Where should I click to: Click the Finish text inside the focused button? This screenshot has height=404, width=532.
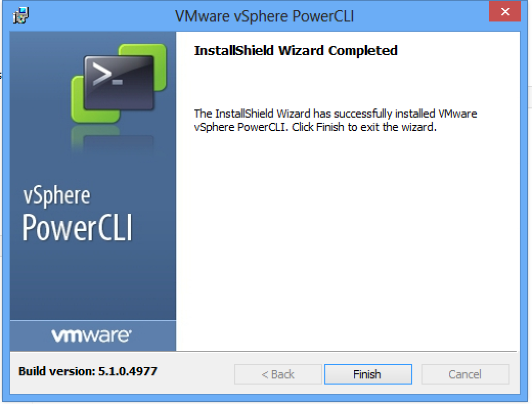(367, 374)
